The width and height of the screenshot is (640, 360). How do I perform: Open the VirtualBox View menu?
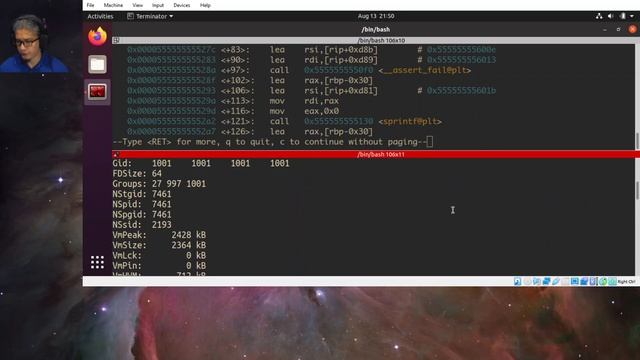pyautogui.click(x=138, y=5)
